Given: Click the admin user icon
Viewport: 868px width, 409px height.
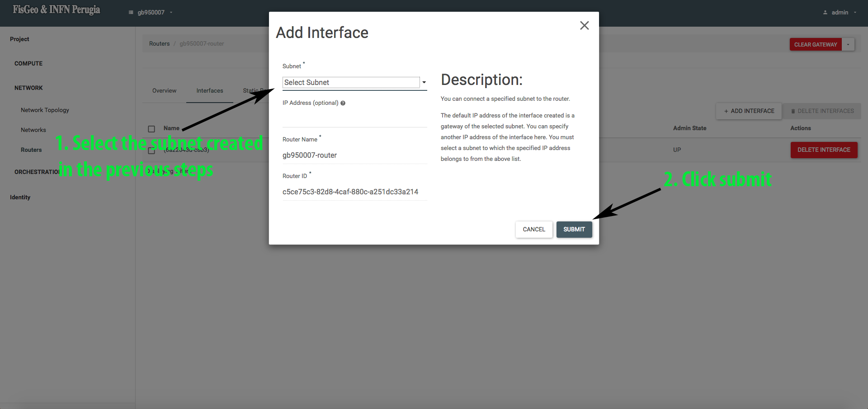Looking at the screenshot, I should coord(825,13).
